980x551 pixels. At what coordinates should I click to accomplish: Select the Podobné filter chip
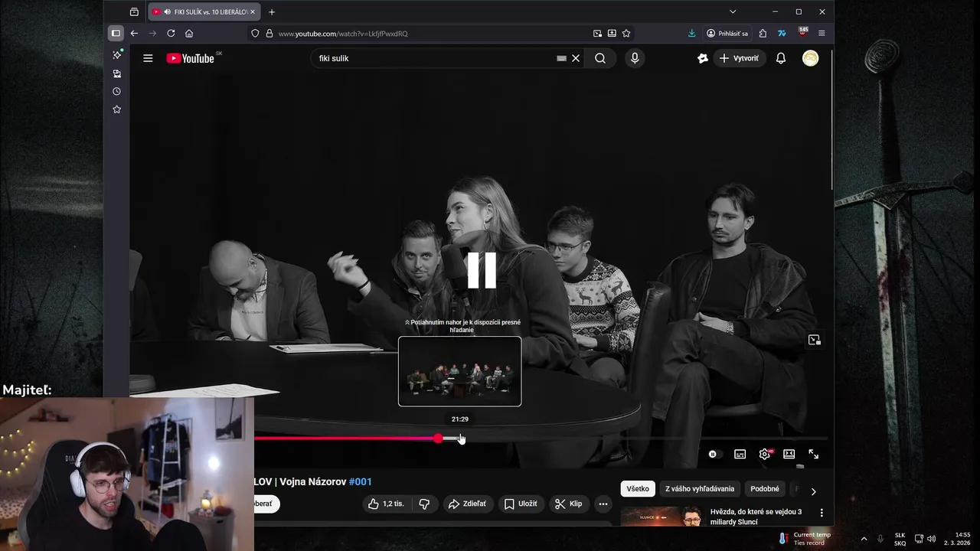pos(765,488)
